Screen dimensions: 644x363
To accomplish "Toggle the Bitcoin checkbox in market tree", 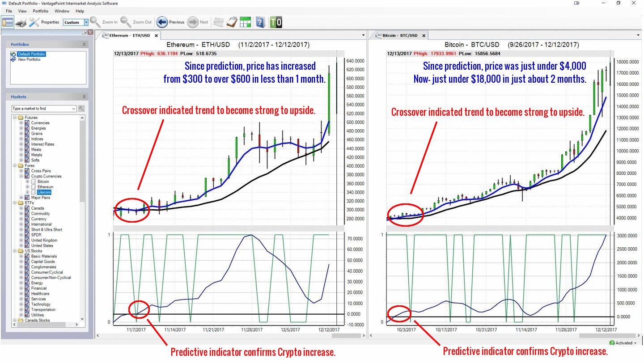I will 33,181.
